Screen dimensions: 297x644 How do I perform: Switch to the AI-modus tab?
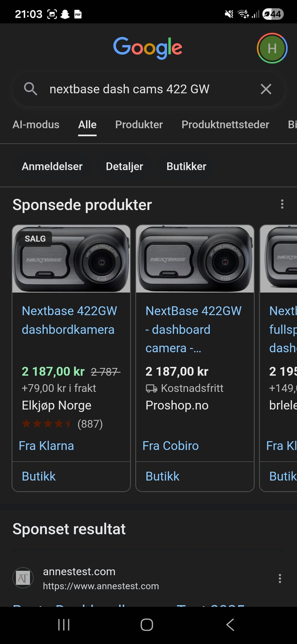pyautogui.click(x=36, y=124)
